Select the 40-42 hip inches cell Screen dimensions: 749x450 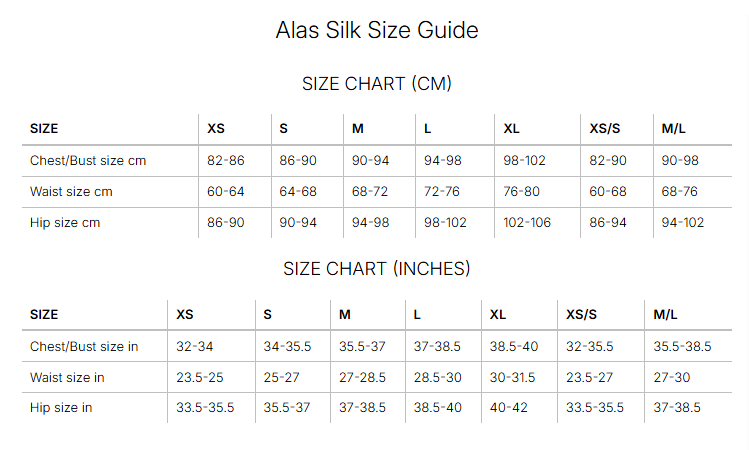tap(509, 407)
